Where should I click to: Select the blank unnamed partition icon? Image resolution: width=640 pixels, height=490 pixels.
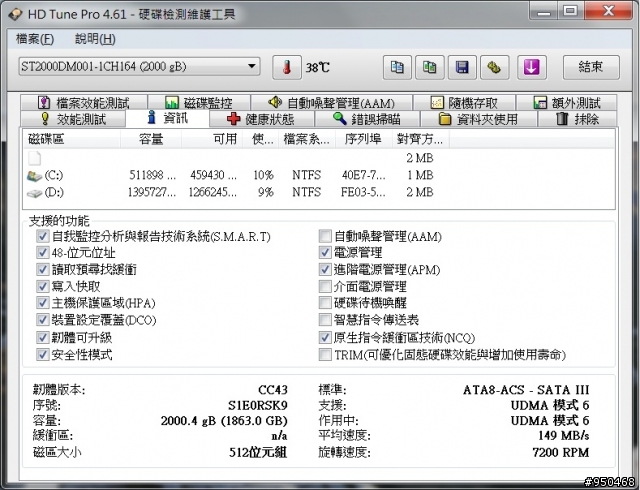click(x=35, y=158)
